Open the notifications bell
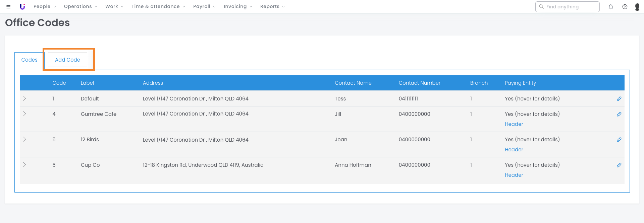The image size is (644, 223). click(611, 7)
